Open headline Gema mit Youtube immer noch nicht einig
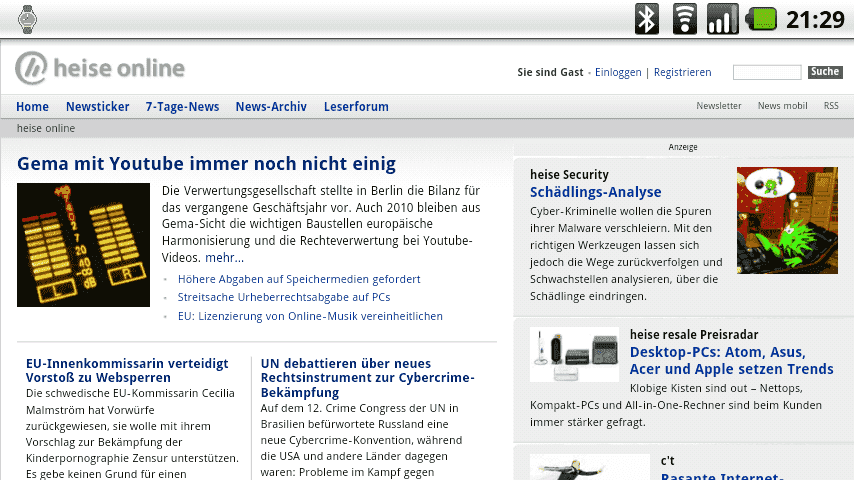Viewport: 854px width, 480px height. coord(206,163)
